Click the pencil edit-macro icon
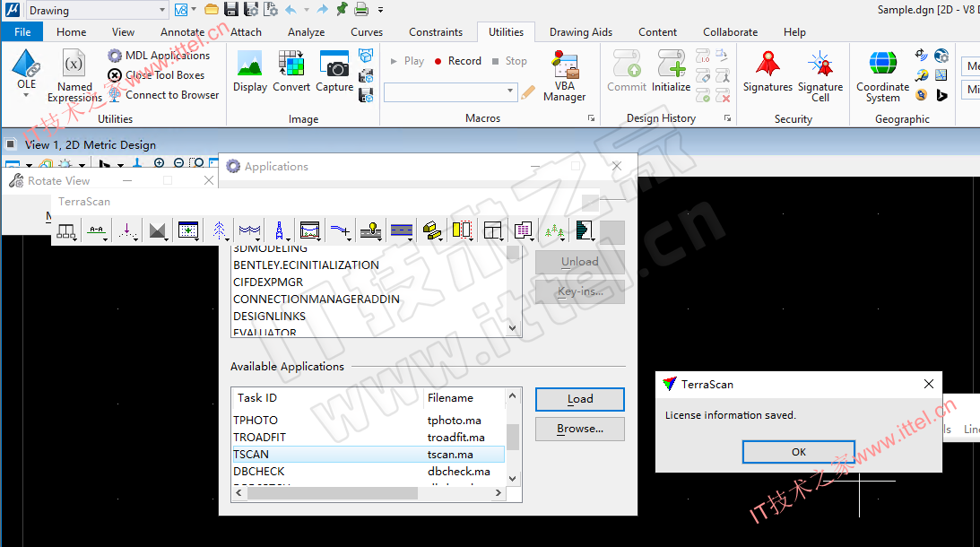Screen dimensions: 980x547 [528, 92]
